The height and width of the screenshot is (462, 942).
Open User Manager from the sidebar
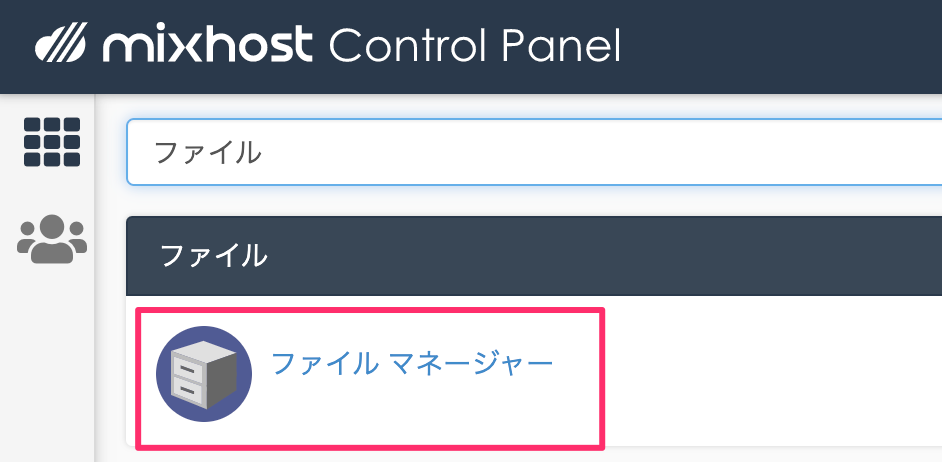coord(52,239)
